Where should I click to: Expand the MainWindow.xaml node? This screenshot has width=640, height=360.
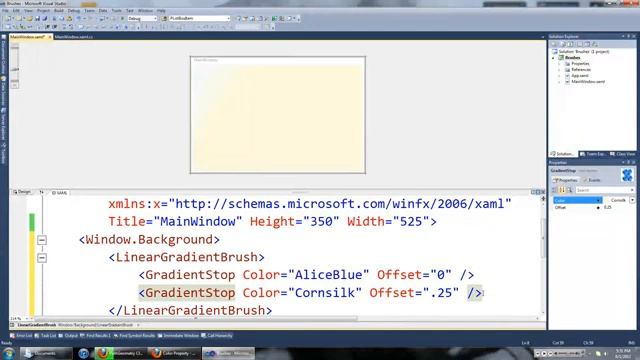pyautogui.click(x=560, y=82)
